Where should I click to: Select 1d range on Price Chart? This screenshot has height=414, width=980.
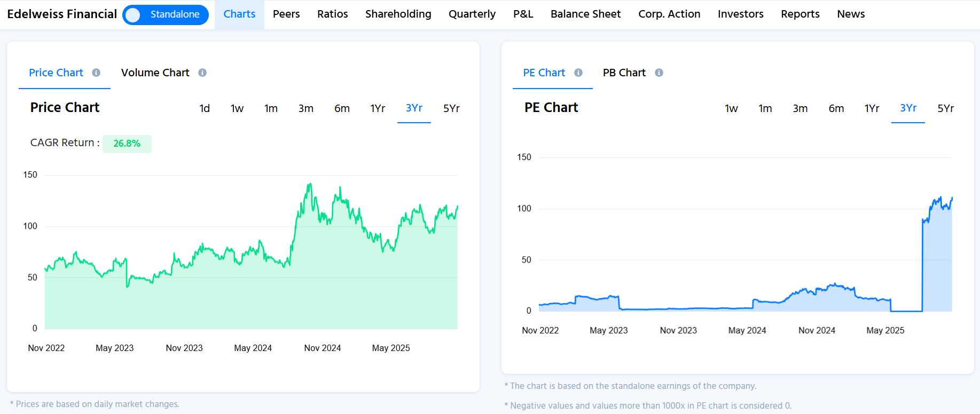pos(205,108)
